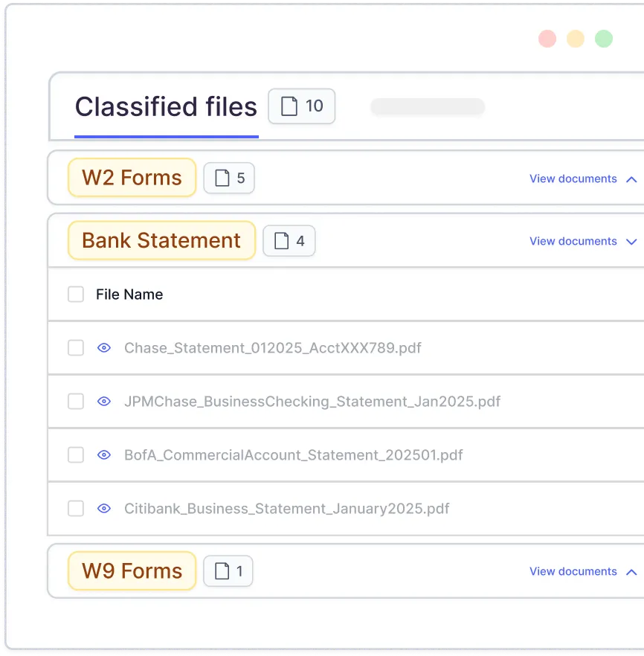Open JPMChase_BusinessChecking_Statement_Jan2025.pdf file name

pyautogui.click(x=312, y=401)
